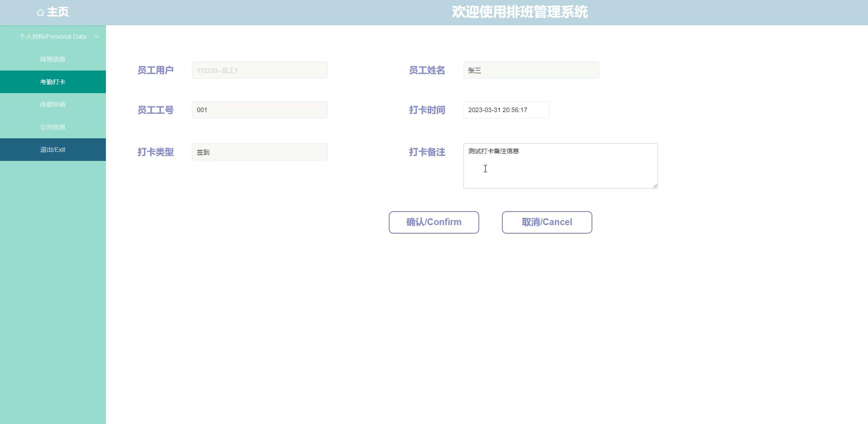Click the 员工工号 label
Image resolution: width=868 pixels, height=424 pixels.
click(156, 110)
